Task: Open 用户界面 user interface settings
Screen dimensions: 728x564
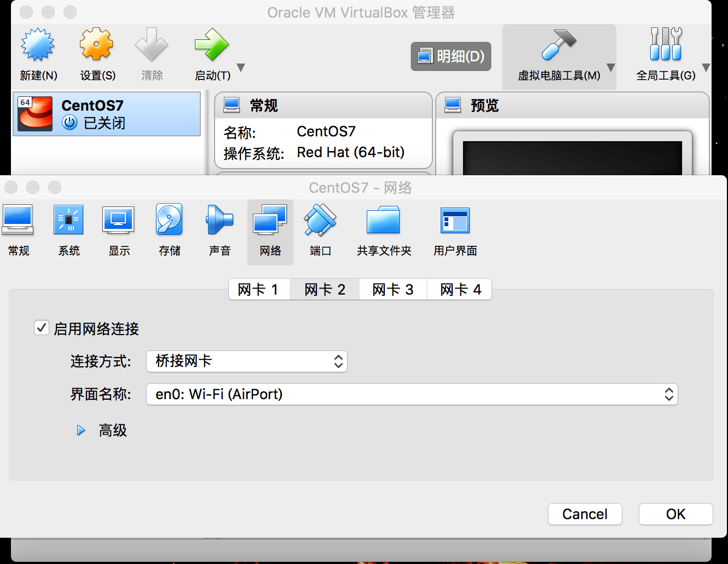Action: (x=455, y=231)
